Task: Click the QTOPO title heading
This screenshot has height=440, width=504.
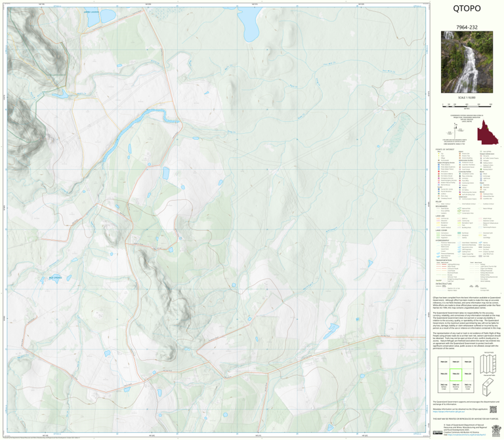Action: point(467,9)
